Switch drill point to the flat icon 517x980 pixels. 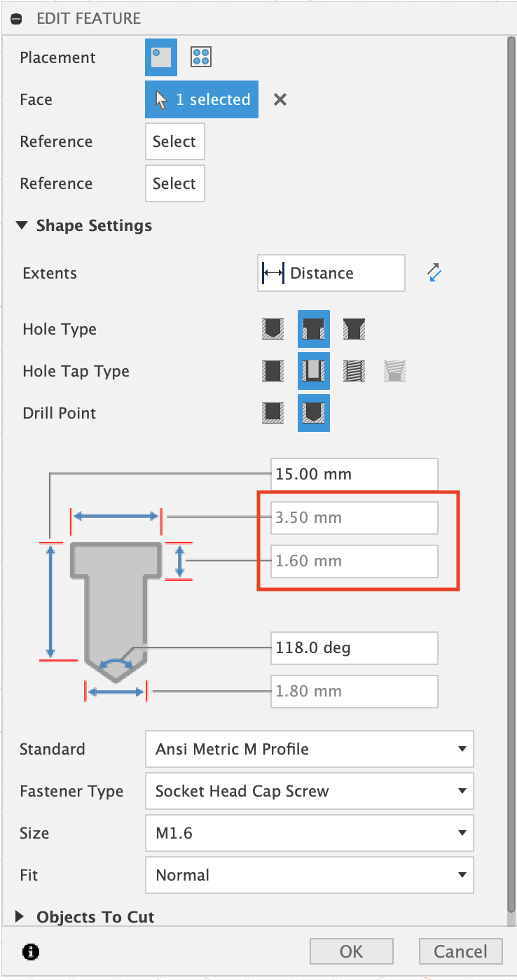tap(273, 413)
